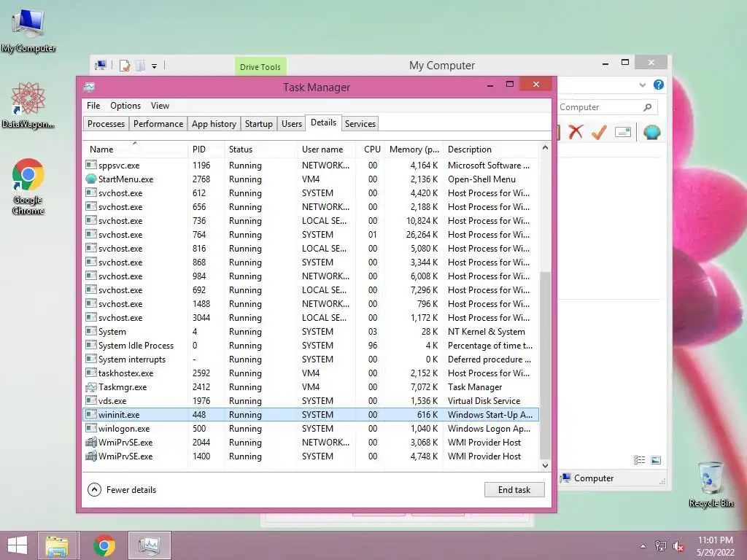
Task: Open the DataWagon desktop shortcut
Action: (x=28, y=105)
